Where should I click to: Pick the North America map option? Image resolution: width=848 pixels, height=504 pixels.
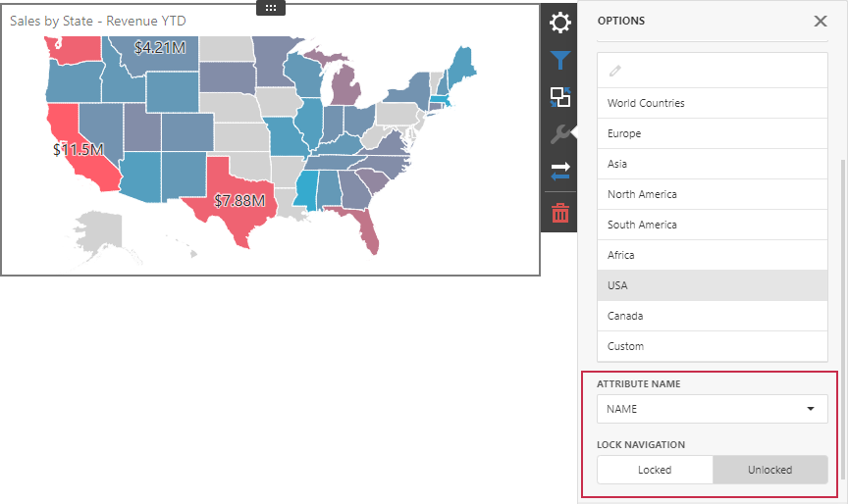(713, 194)
